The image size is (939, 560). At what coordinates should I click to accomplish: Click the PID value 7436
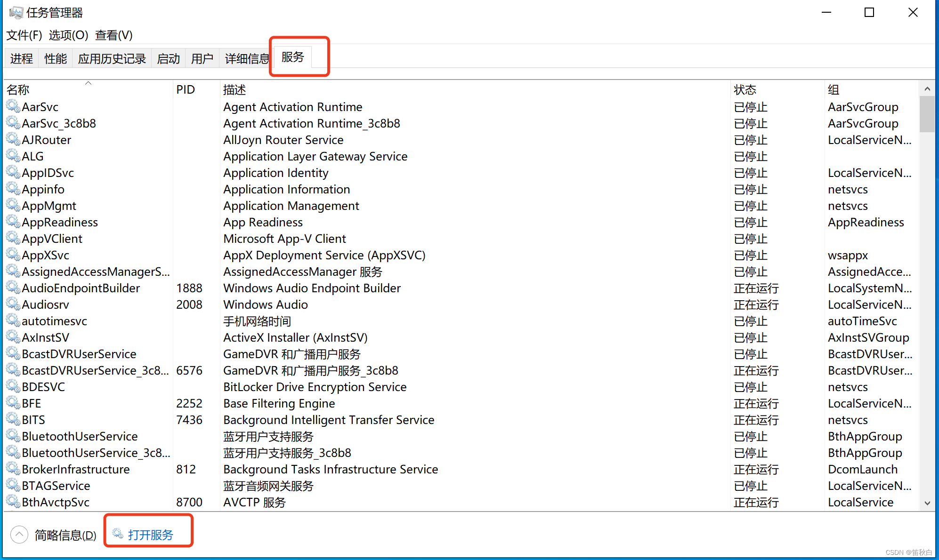tap(189, 420)
